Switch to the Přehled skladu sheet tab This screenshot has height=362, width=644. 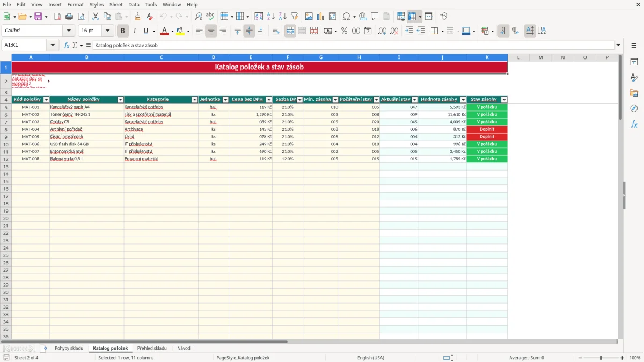pos(152,348)
